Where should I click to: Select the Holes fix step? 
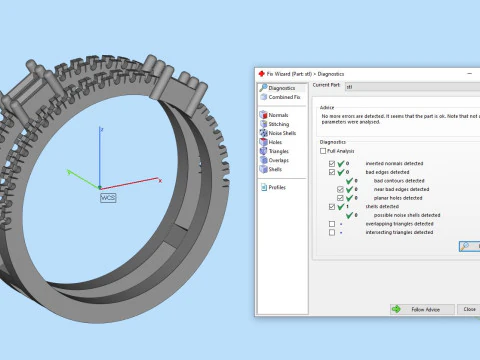coord(275,142)
